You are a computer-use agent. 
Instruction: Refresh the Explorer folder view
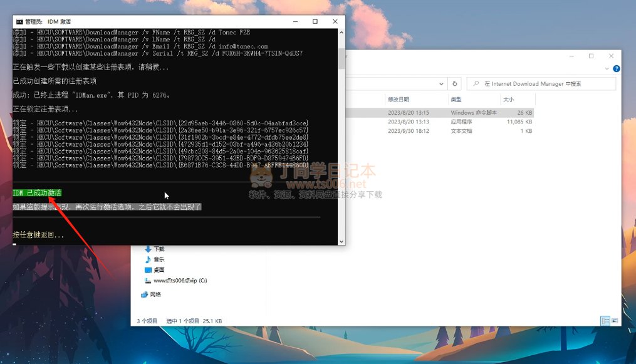pos(454,84)
